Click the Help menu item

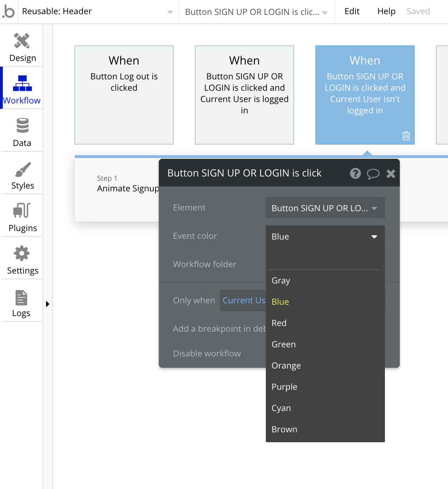coord(386,11)
